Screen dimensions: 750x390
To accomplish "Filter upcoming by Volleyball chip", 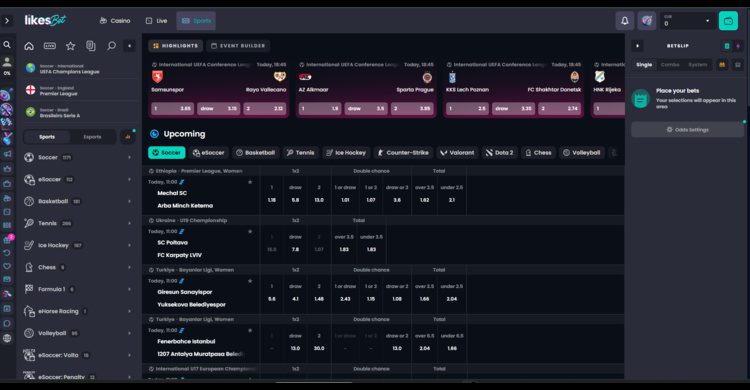I will pos(582,153).
